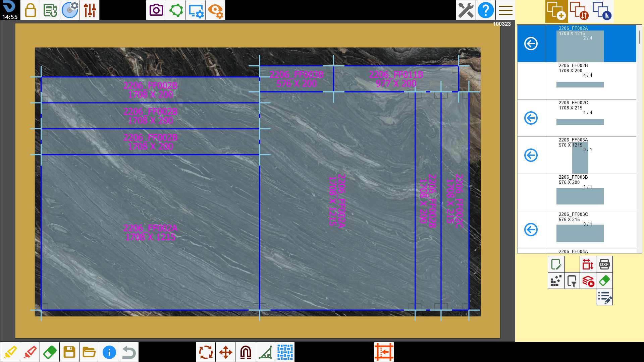
Task: Click the rotate arrows icon
Action: tap(206, 352)
